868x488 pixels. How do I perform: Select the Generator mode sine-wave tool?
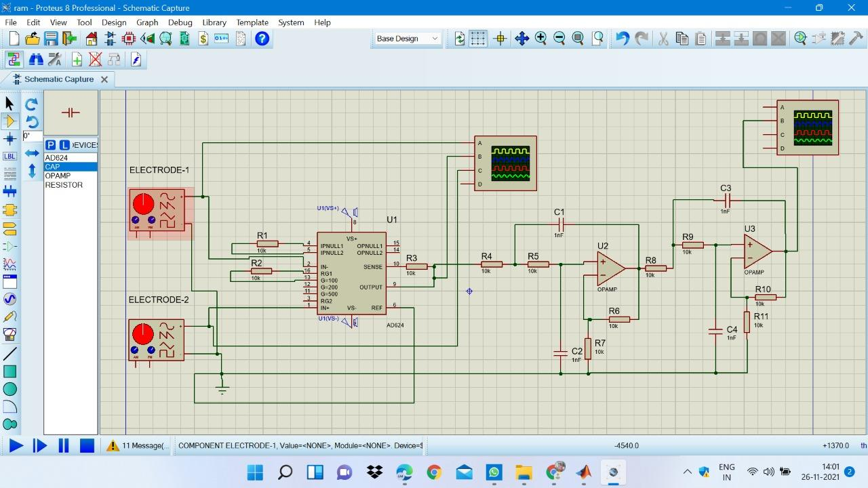pyautogui.click(x=9, y=299)
